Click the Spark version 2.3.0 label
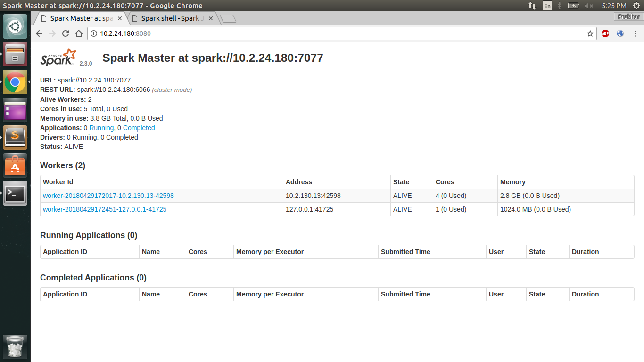Image resolution: width=644 pixels, height=362 pixels. [x=86, y=63]
